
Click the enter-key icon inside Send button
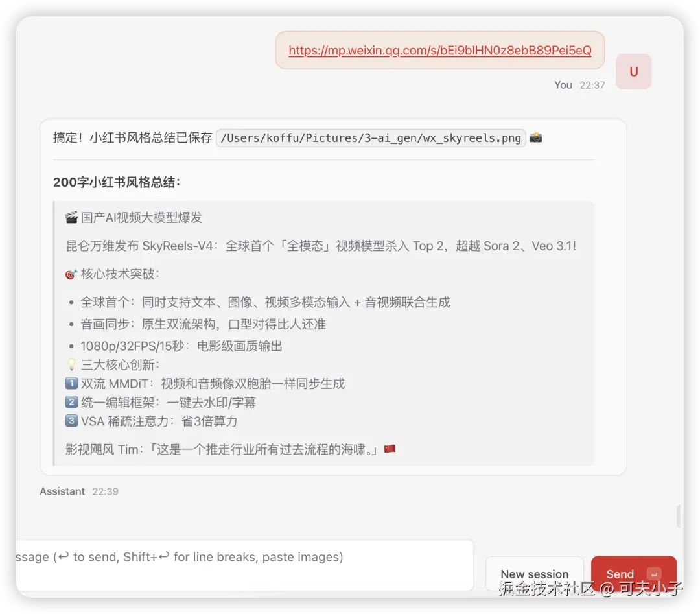coord(654,574)
